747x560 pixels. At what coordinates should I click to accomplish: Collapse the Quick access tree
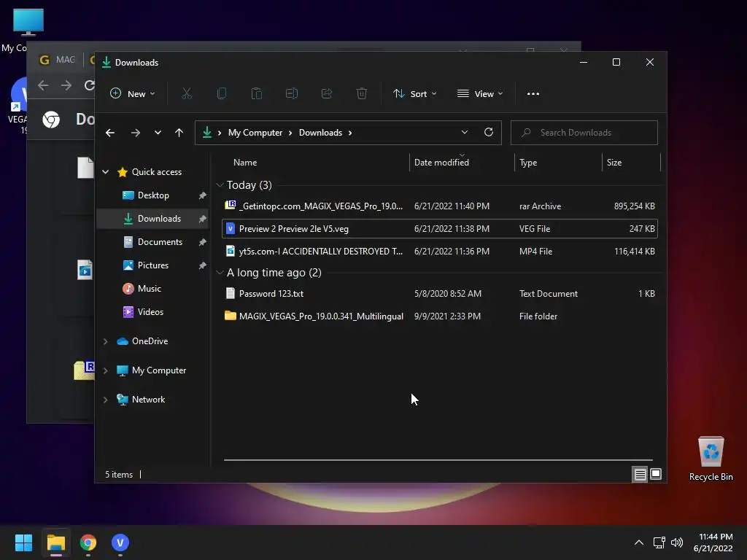pyautogui.click(x=105, y=172)
